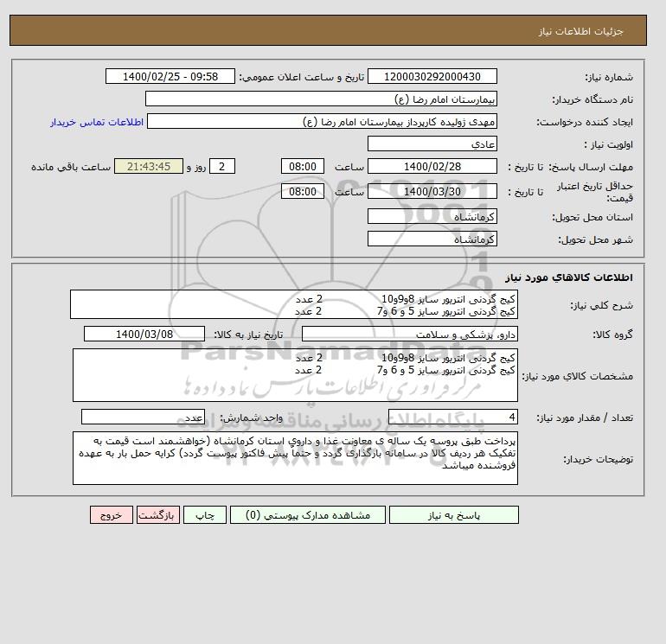Click the تاریخ نیاز به کالا label
This screenshot has height=644, width=666.
248,335
